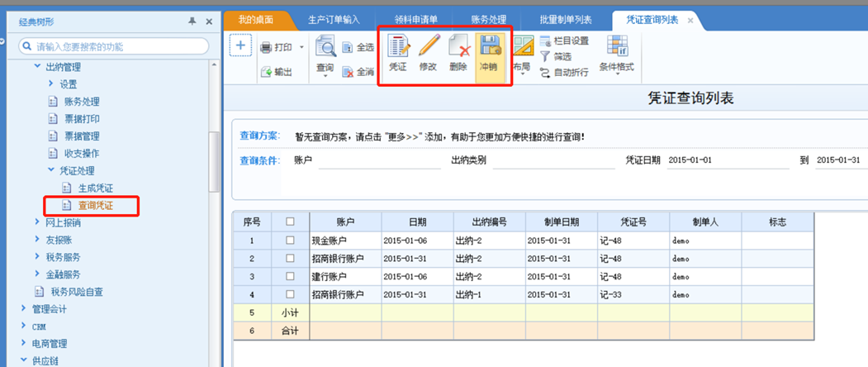Check the row 3 建行账户 checkbox
Screen dimensions: 868x367
tap(290, 276)
